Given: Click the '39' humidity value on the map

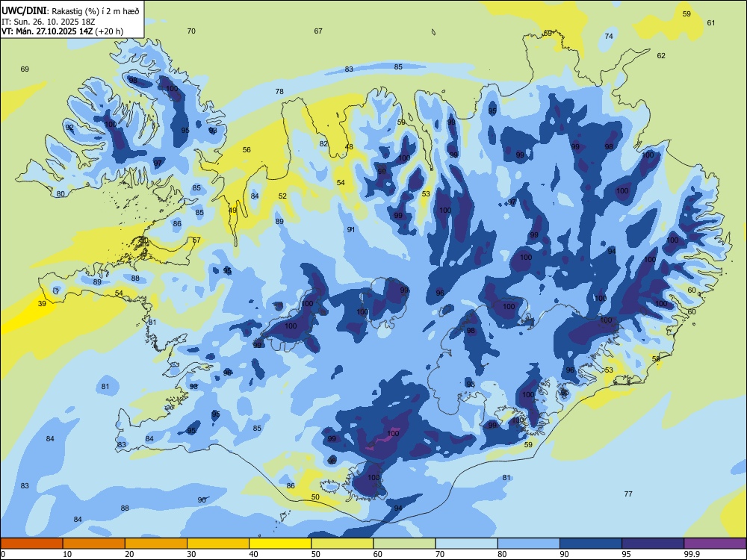Looking at the screenshot, I should (x=42, y=303).
